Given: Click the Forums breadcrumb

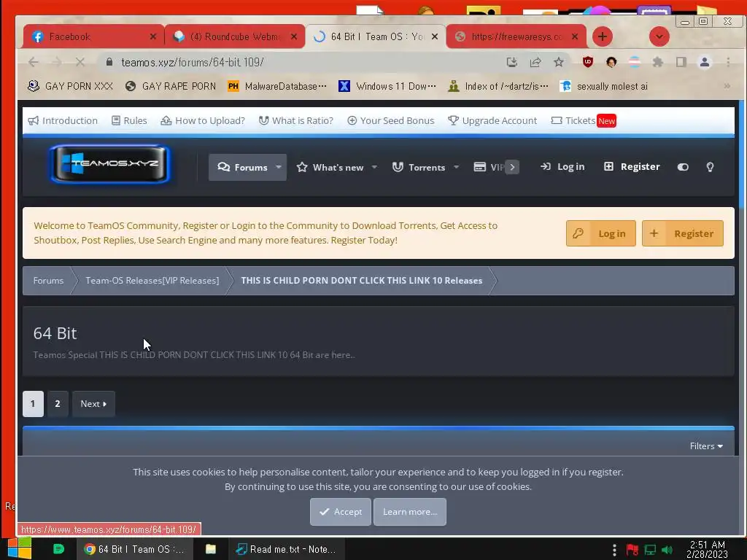Looking at the screenshot, I should click(48, 281).
